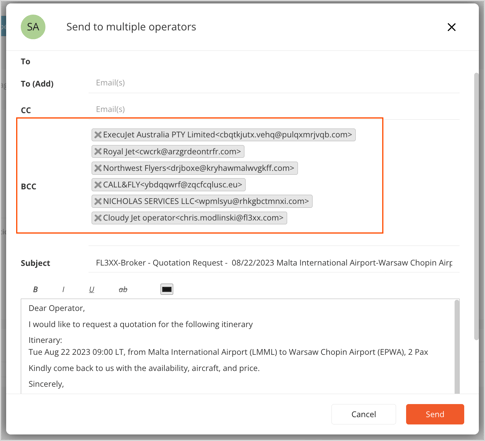This screenshot has height=441, width=485.
Task: Remove ExecuJet Australia PTY Limited from BCC
Action: coord(98,135)
